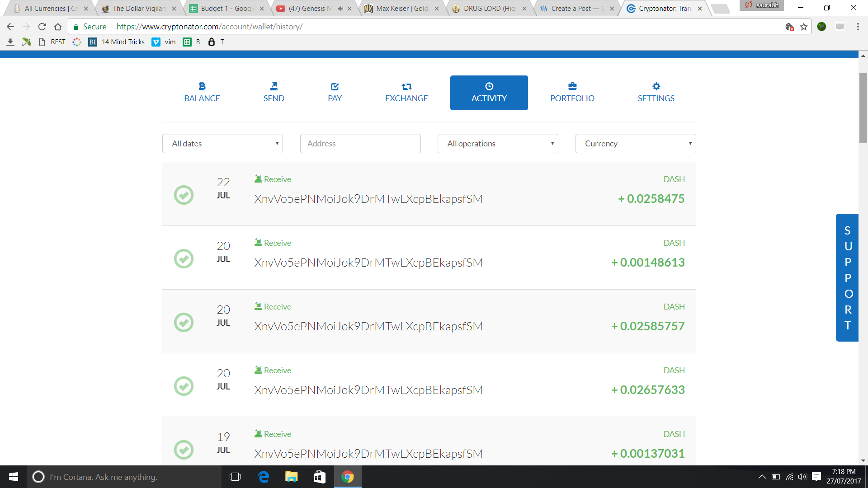Switch to Create a Post tab
Screen dimensions: 868x488
pos(576,9)
